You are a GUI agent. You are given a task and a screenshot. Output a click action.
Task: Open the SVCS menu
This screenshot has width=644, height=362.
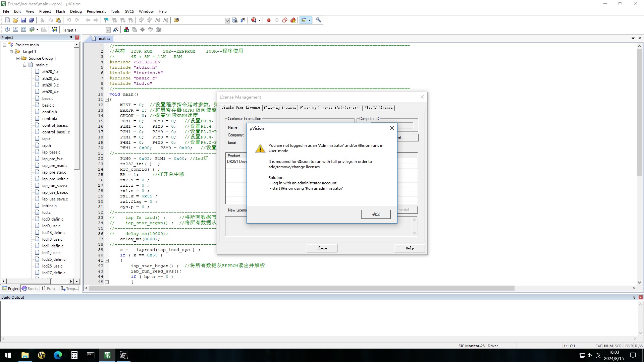click(x=129, y=11)
